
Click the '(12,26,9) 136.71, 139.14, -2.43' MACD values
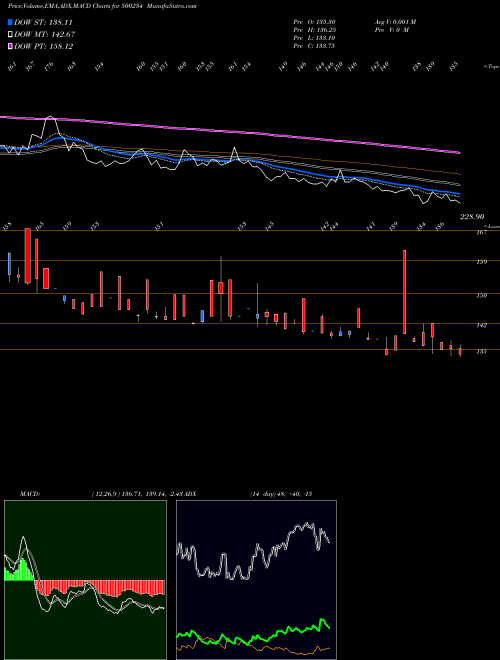pyautogui.click(x=138, y=494)
